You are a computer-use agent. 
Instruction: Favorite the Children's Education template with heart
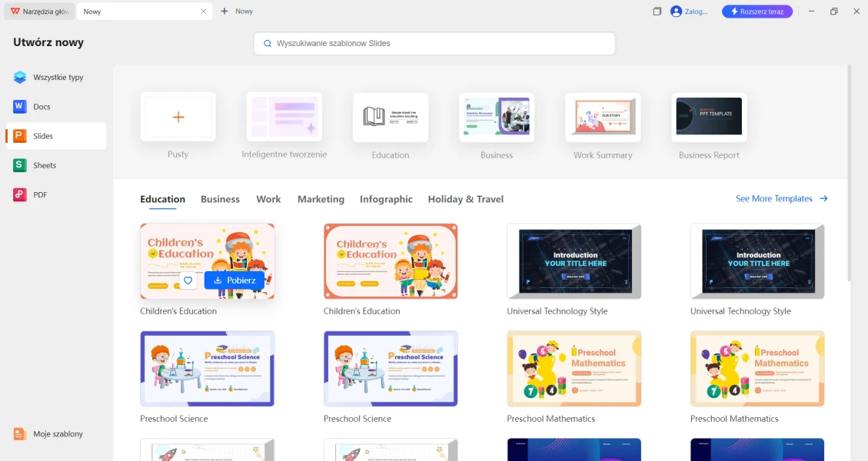188,280
